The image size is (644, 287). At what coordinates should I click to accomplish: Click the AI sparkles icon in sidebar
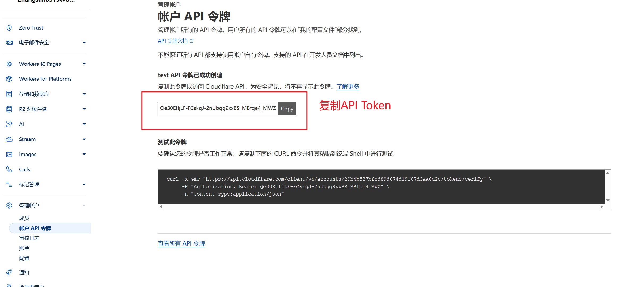[x=9, y=124]
